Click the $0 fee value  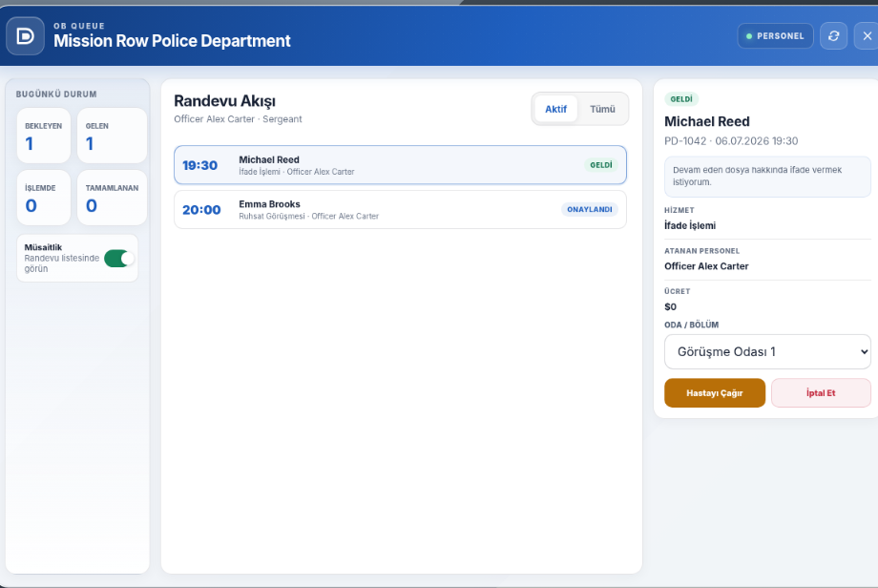pyautogui.click(x=670, y=306)
